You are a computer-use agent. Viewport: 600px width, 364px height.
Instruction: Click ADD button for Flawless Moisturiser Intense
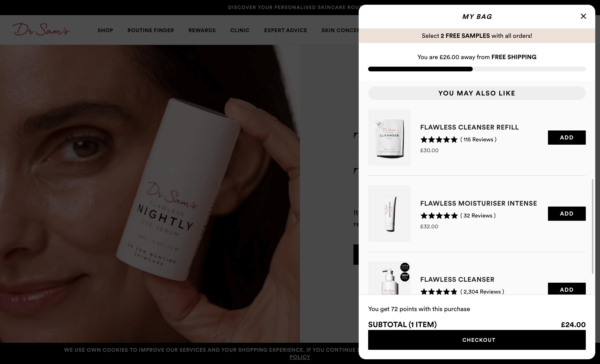click(x=567, y=213)
